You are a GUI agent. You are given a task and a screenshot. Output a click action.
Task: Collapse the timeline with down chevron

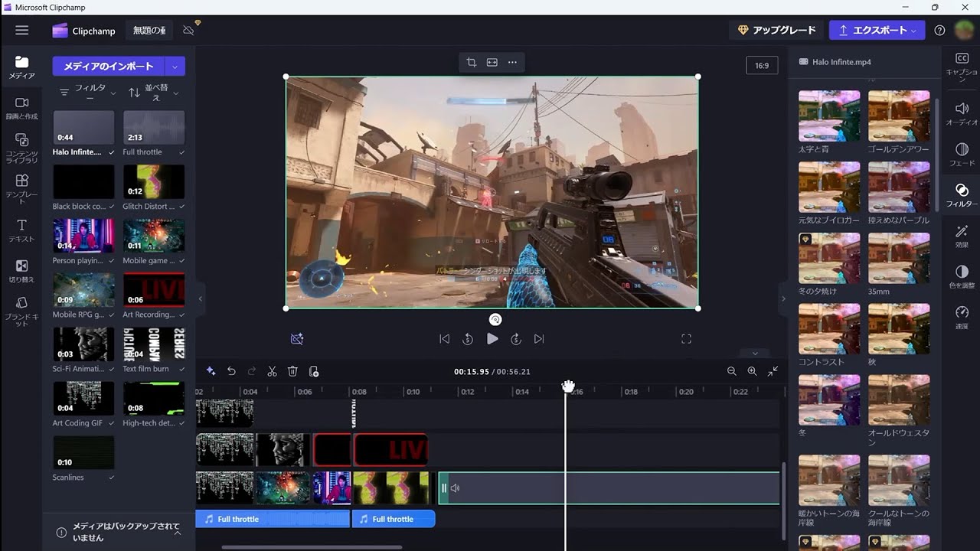pos(755,354)
